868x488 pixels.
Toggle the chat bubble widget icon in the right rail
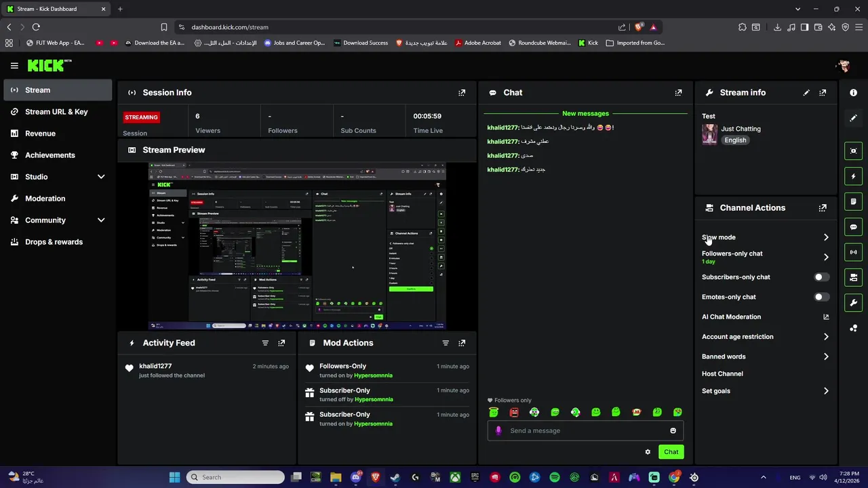pyautogui.click(x=853, y=227)
